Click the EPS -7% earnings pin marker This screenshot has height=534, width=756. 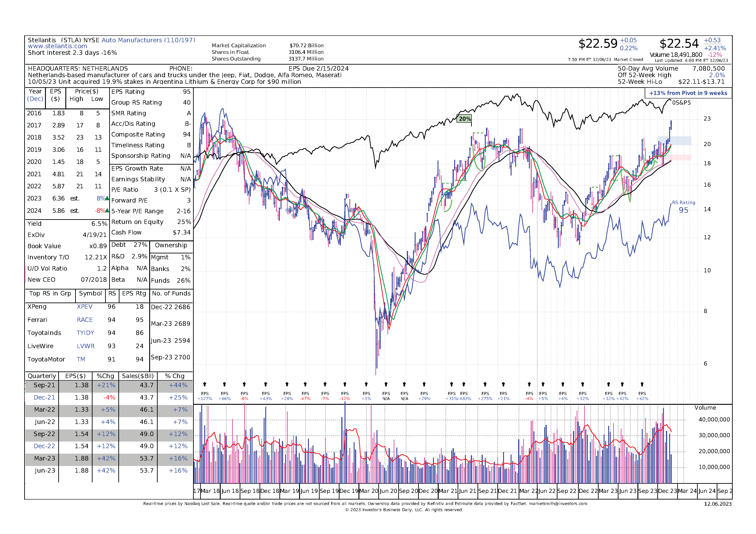[325, 384]
